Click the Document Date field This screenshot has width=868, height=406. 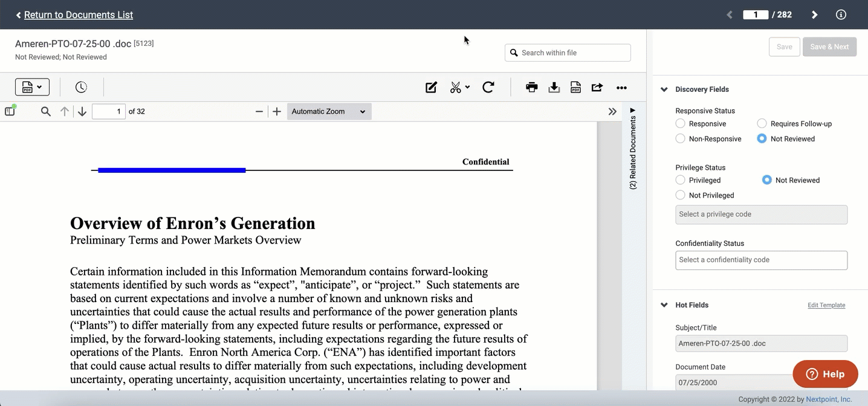(x=761, y=382)
